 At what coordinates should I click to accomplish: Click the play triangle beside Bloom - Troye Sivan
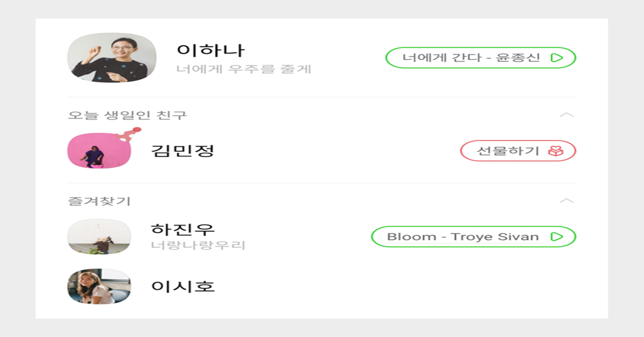(x=557, y=237)
